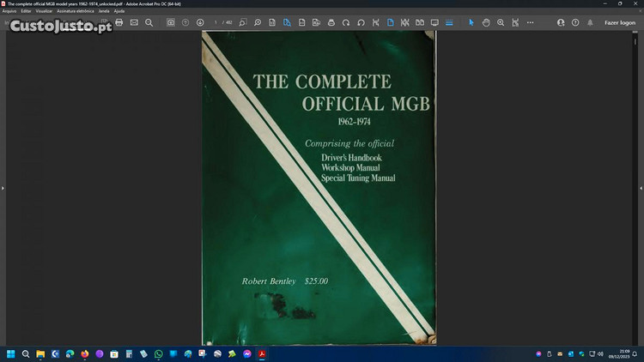Open the notifications bell icon

pyautogui.click(x=591, y=22)
